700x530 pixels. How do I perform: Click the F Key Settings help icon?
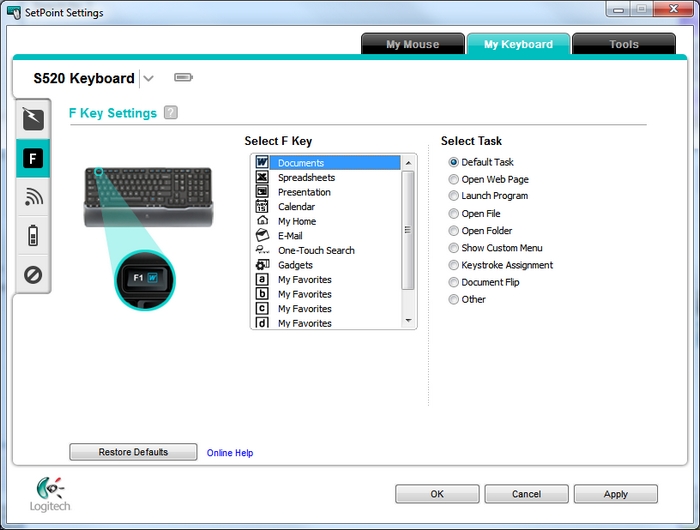pyautogui.click(x=171, y=113)
